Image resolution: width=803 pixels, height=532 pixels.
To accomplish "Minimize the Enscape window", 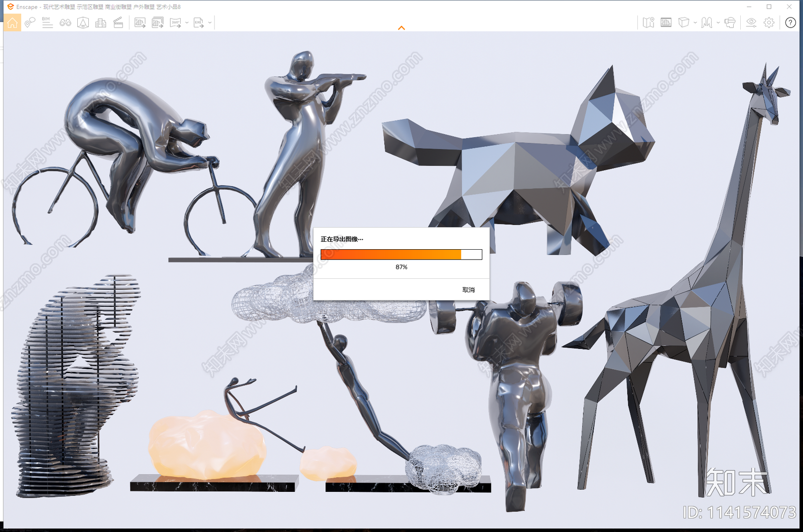I will coord(749,7).
